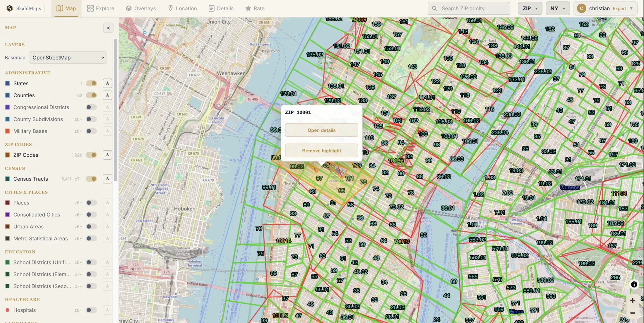
Task: Click the ZIP 10001 popup title
Action: 298,112
